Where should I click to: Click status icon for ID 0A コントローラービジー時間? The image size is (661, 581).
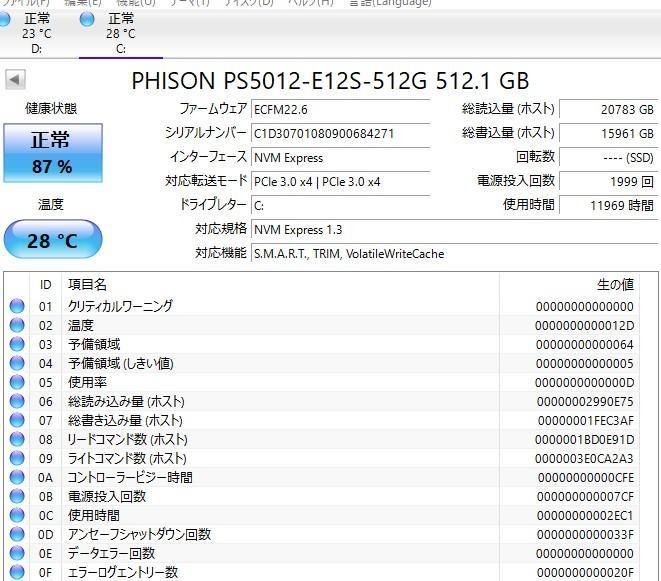coord(17,477)
